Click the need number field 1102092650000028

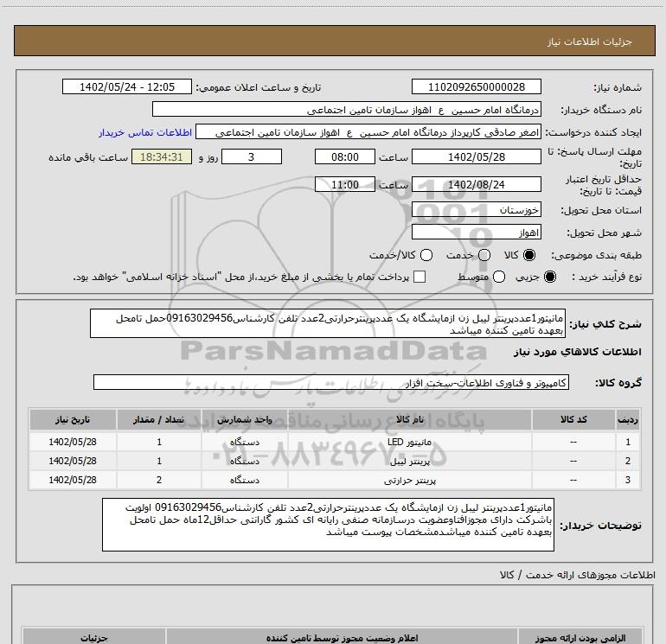[x=476, y=87]
